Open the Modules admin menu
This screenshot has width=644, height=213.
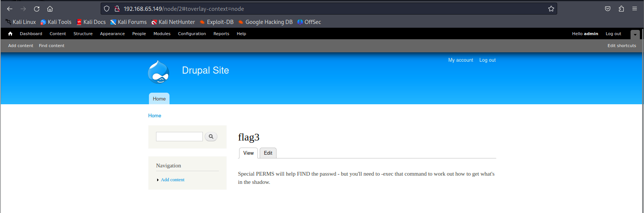[162, 34]
